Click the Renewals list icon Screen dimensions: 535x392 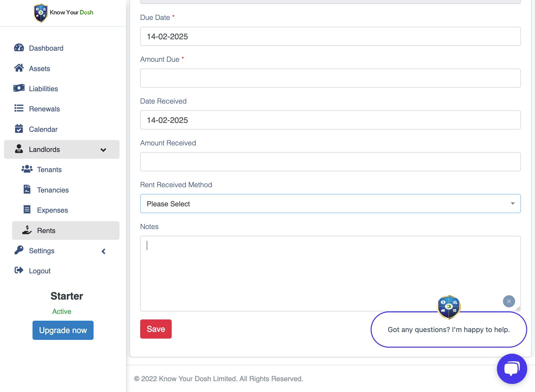coord(19,109)
